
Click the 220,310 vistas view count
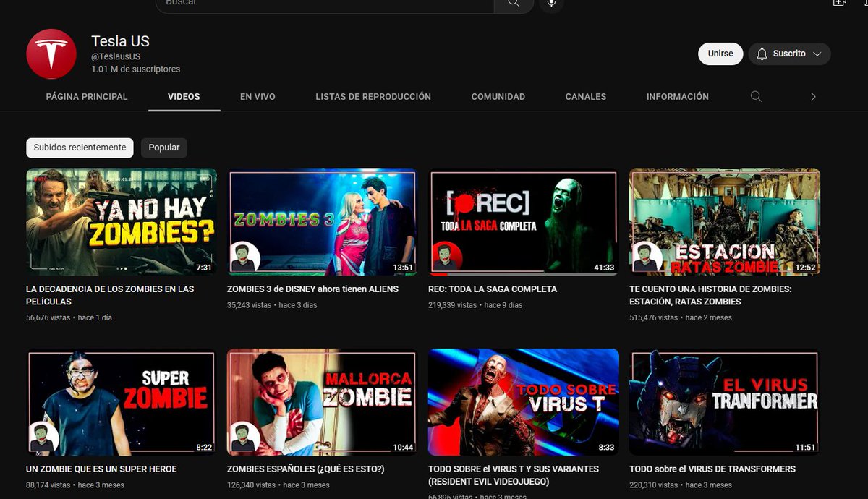653,485
